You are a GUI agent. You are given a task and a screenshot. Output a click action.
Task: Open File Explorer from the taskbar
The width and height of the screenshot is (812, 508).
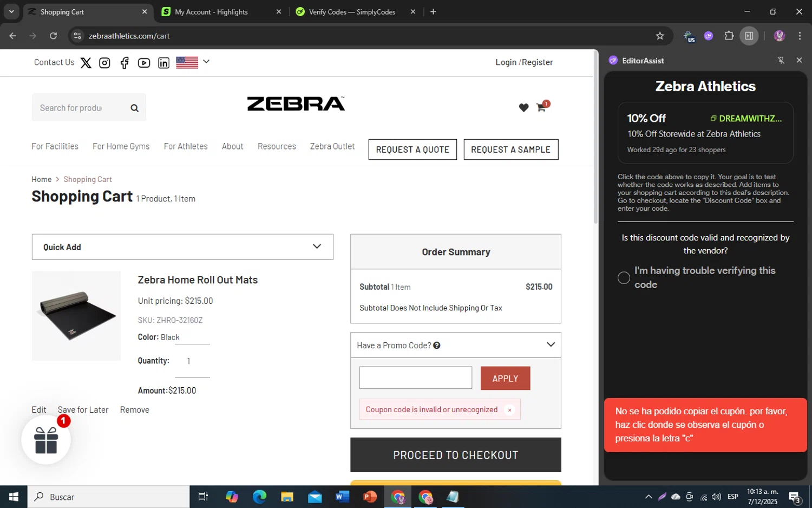click(287, 497)
